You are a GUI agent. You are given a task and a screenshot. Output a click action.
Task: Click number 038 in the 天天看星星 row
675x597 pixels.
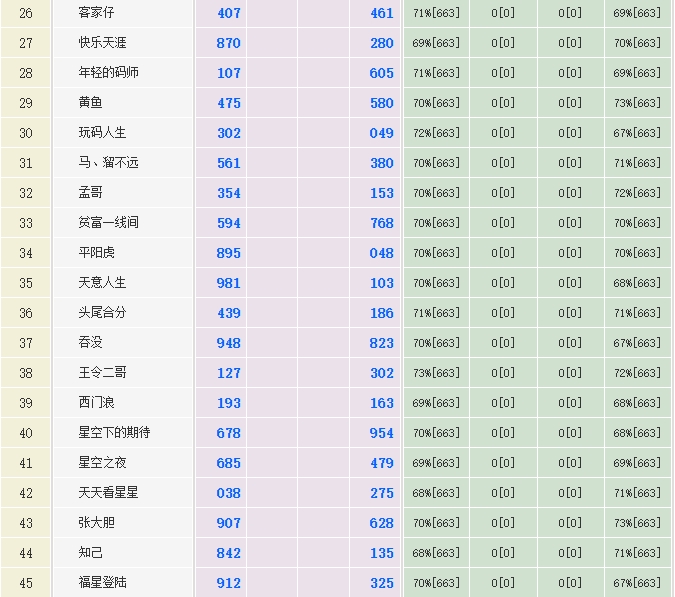pos(228,493)
